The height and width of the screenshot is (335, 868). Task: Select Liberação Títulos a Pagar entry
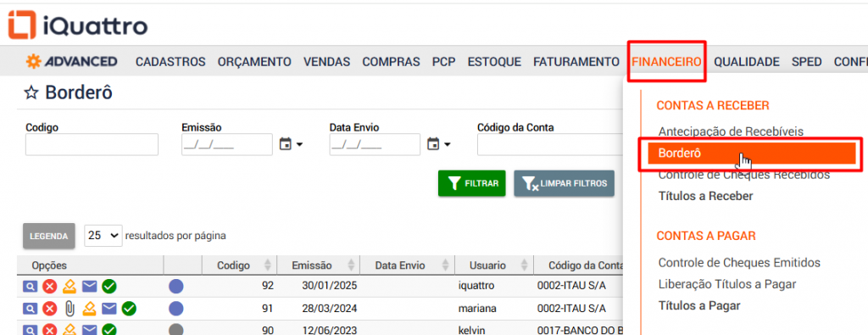726,284
